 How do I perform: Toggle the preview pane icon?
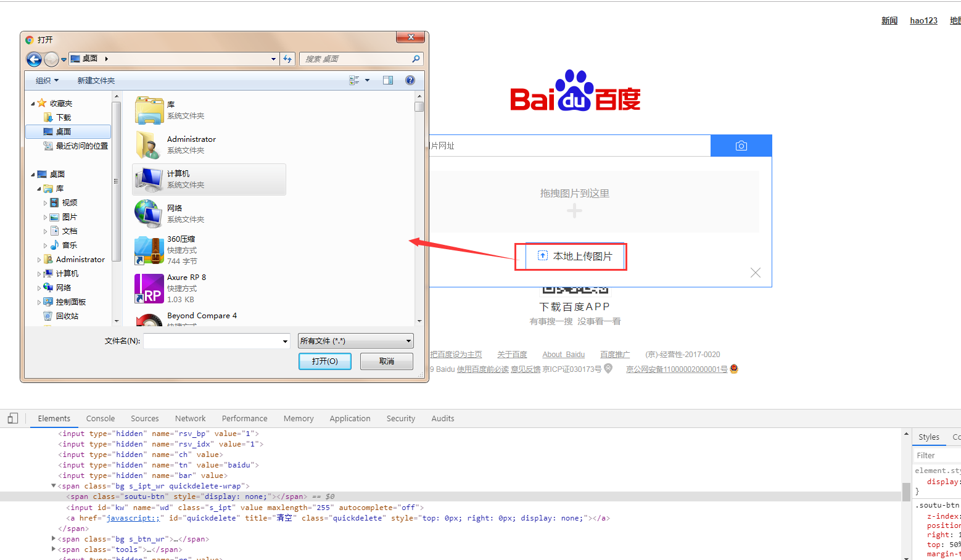pos(388,80)
